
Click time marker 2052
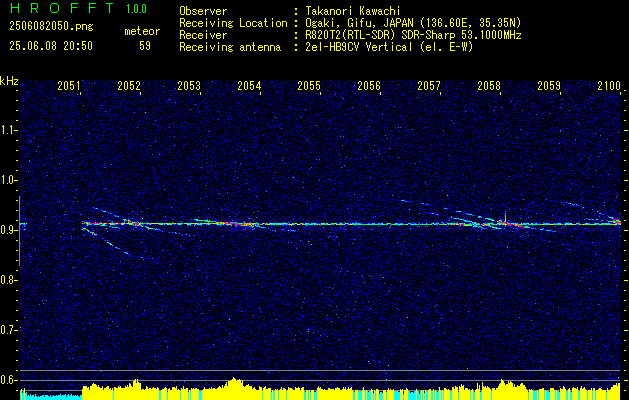click(129, 85)
